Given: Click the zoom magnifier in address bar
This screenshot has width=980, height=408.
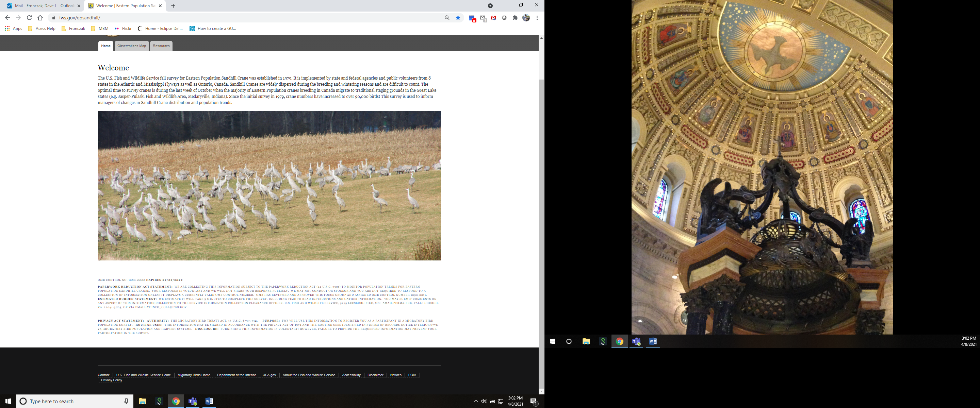Looking at the screenshot, I should (x=447, y=18).
